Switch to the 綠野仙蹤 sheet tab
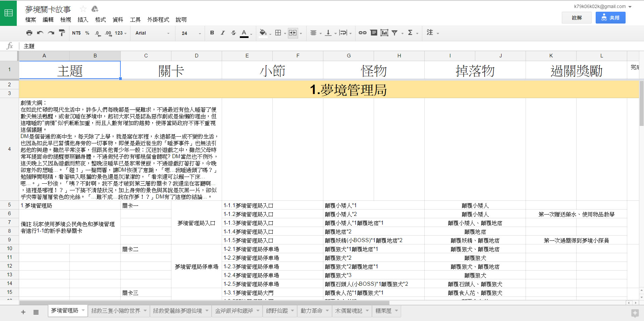 click(277, 311)
